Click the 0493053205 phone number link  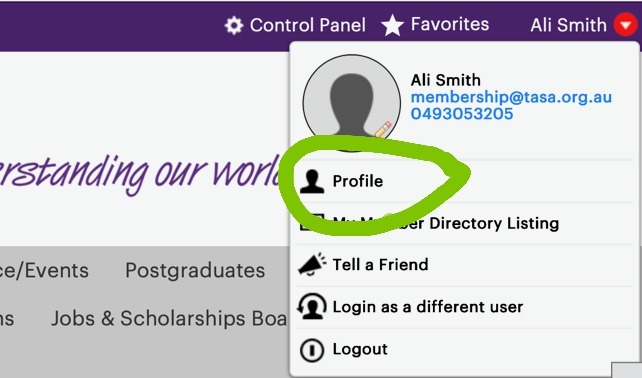click(x=462, y=113)
